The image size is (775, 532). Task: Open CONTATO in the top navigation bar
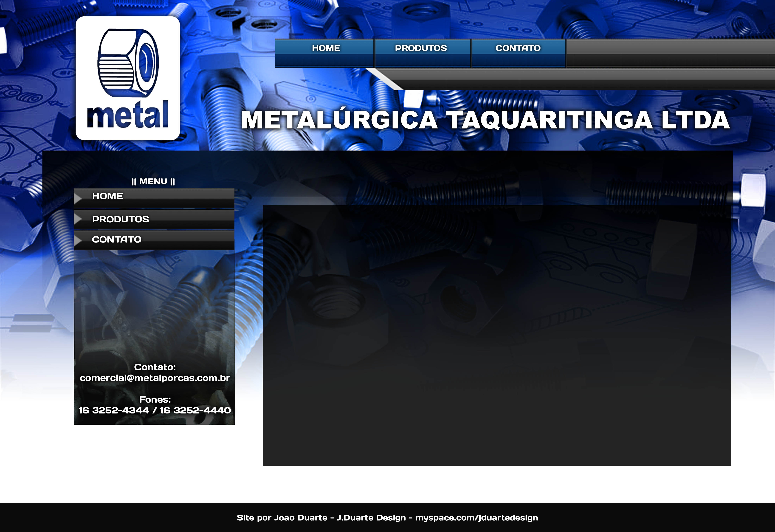point(518,53)
